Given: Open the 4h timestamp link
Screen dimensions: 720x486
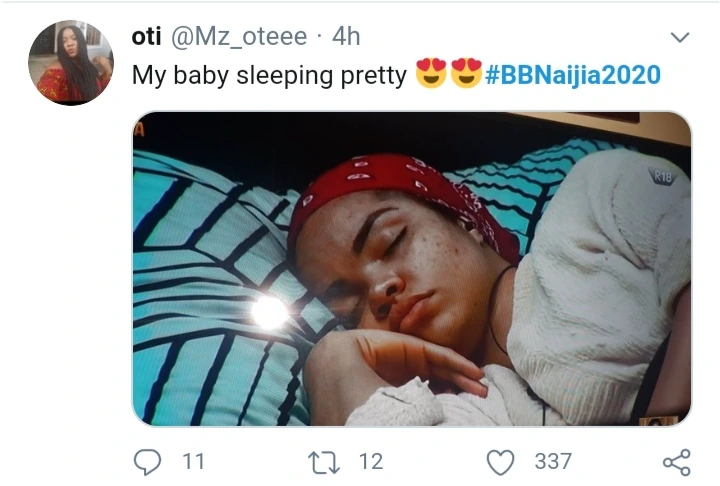Looking at the screenshot, I should [x=346, y=37].
